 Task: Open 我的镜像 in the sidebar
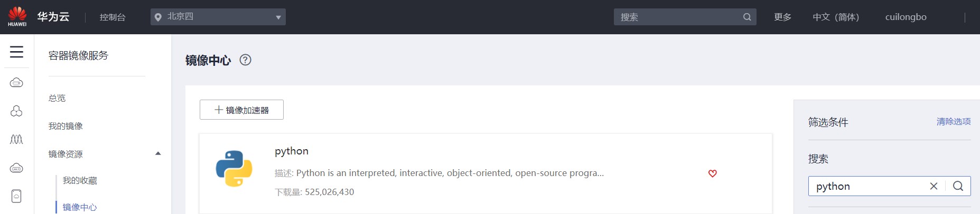[x=66, y=126]
